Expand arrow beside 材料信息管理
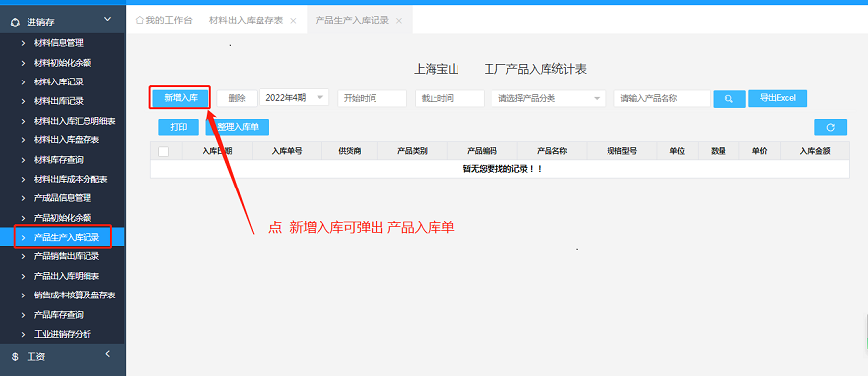The width and height of the screenshot is (868, 376). pos(23,43)
